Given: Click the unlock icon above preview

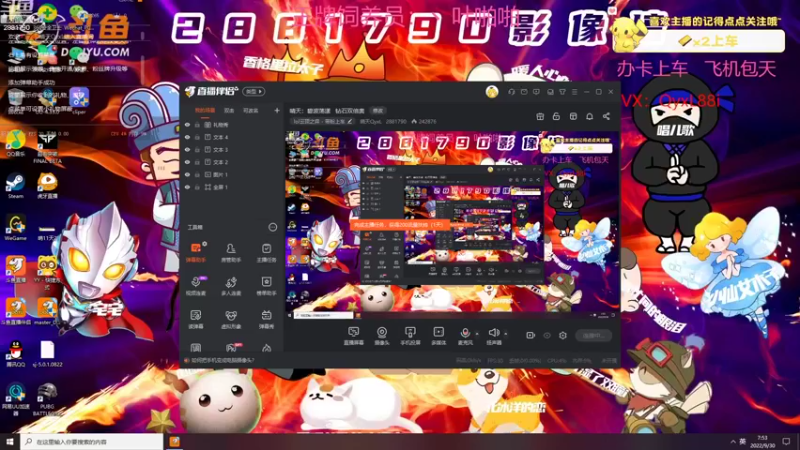Looking at the screenshot, I should [x=556, y=116].
